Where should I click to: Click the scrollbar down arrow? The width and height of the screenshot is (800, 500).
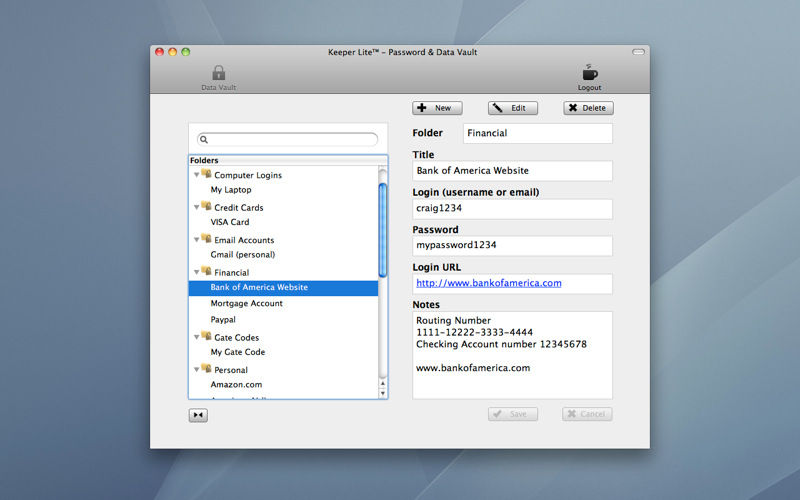(x=383, y=393)
